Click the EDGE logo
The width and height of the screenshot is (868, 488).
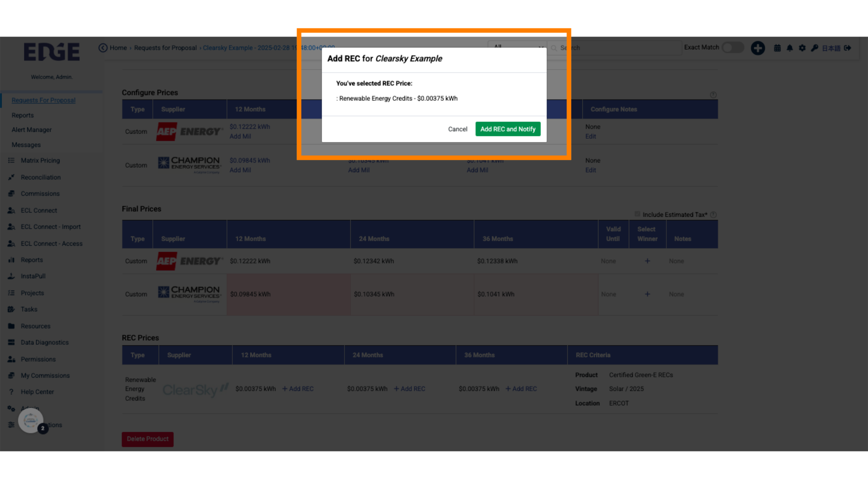(52, 52)
